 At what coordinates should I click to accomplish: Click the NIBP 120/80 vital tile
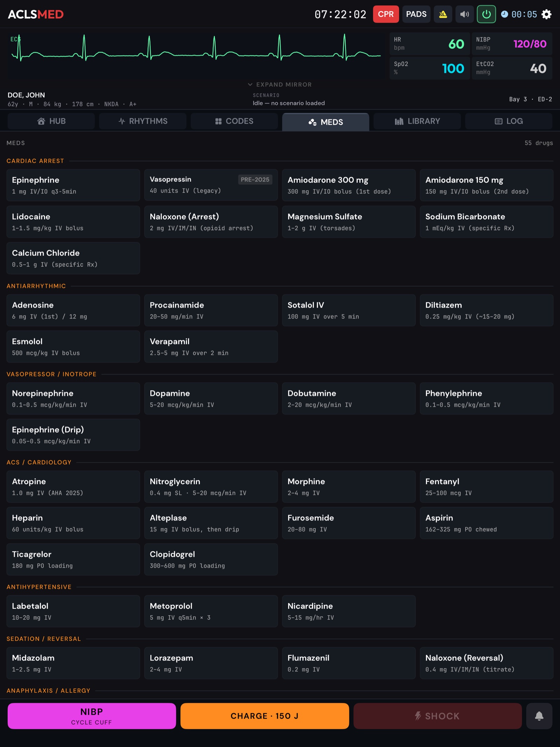(512, 44)
